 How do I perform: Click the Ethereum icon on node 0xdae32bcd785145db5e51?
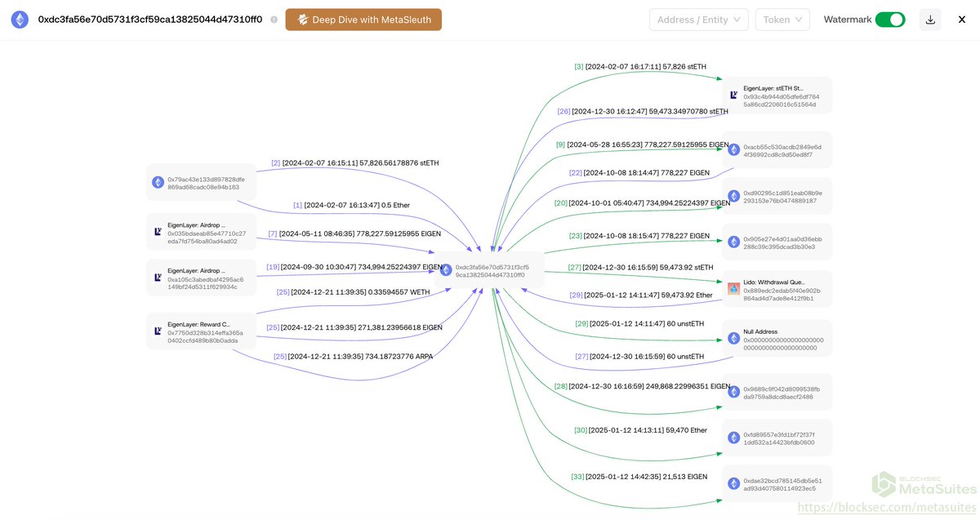pos(733,484)
